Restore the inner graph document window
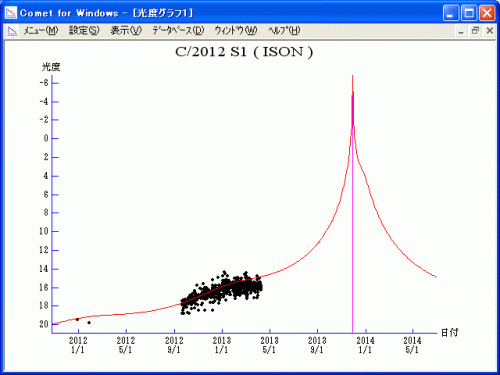The image size is (500, 375). click(x=475, y=31)
